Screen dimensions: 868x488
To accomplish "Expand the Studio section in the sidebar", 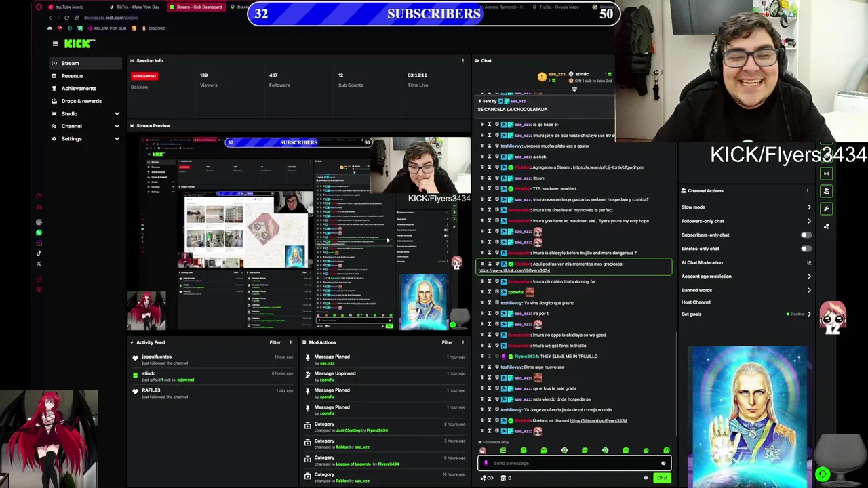I will tap(85, 113).
